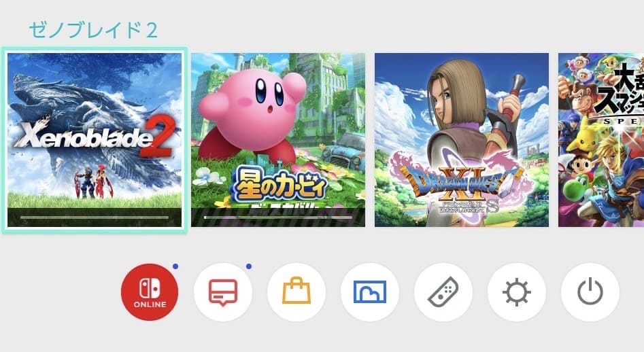This screenshot has height=352, width=644.
Task: Click blue notification dot beside Online icon
Action: click(175, 266)
